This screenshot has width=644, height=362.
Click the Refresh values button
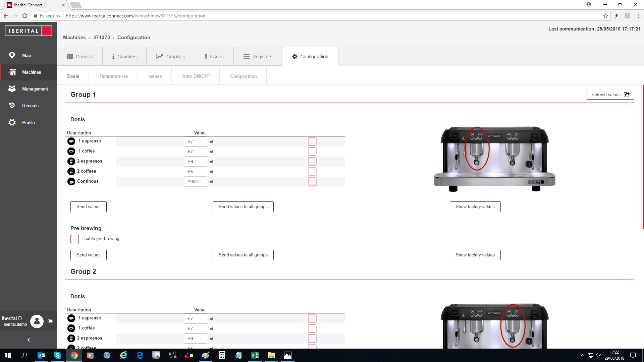point(610,95)
